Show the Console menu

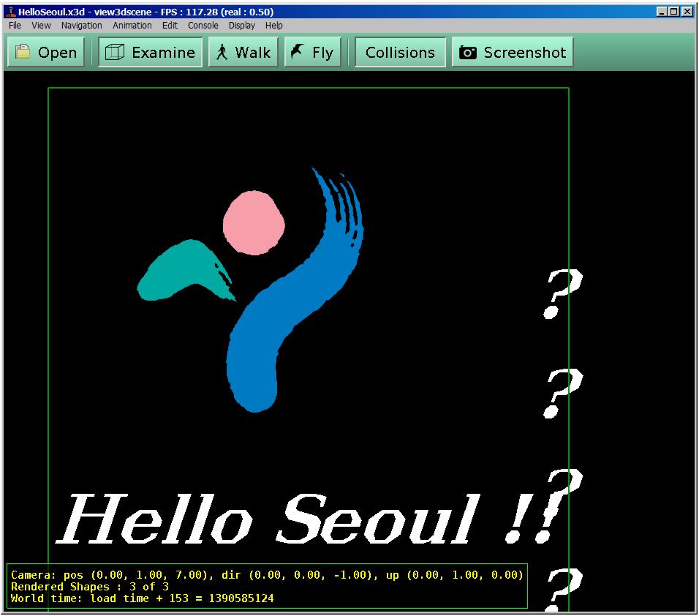coord(203,25)
